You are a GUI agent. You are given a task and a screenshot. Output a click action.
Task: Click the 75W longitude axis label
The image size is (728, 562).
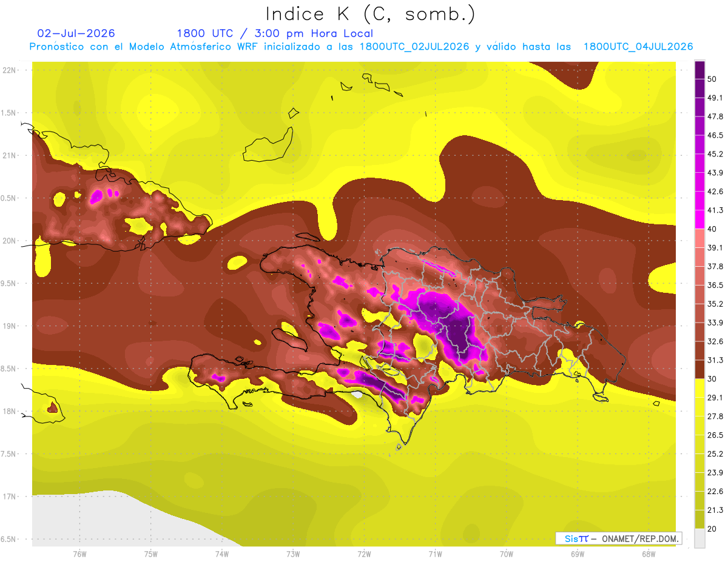click(150, 554)
